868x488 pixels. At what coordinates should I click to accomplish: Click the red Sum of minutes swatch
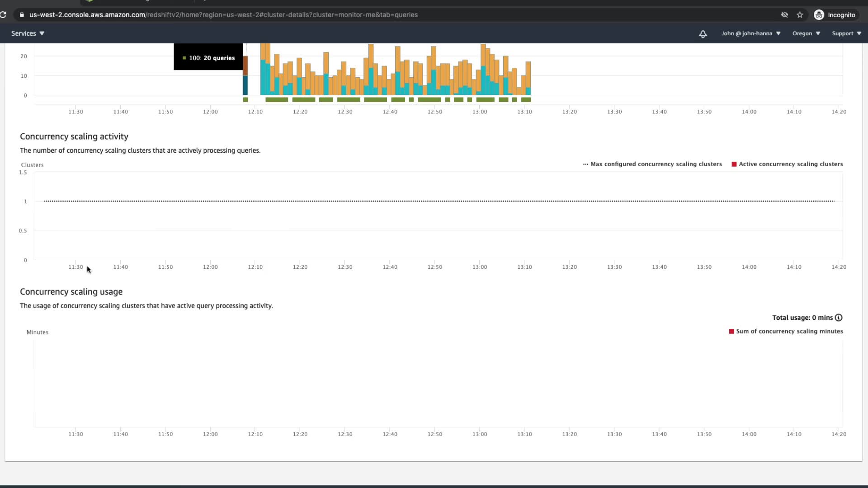tap(731, 332)
